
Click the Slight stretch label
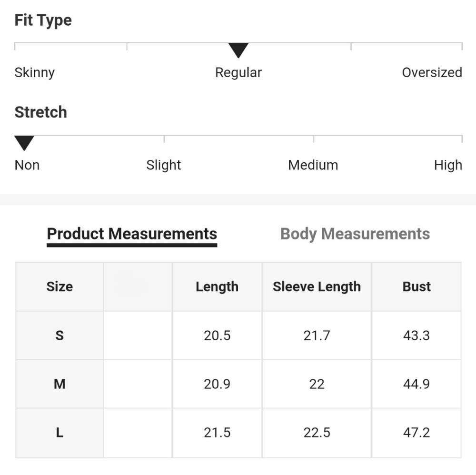[x=164, y=166]
